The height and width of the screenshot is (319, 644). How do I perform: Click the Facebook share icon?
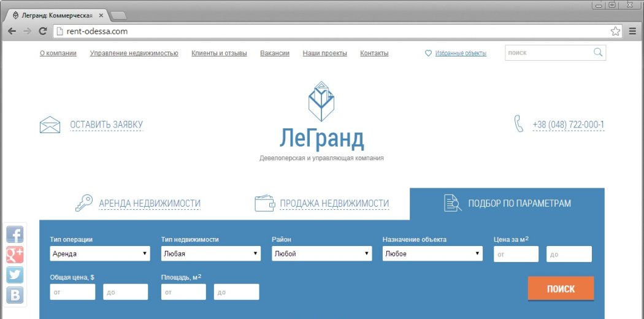[x=15, y=234]
